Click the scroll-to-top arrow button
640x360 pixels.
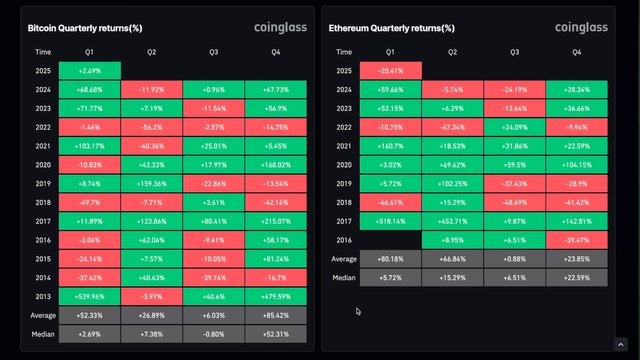click(620, 344)
